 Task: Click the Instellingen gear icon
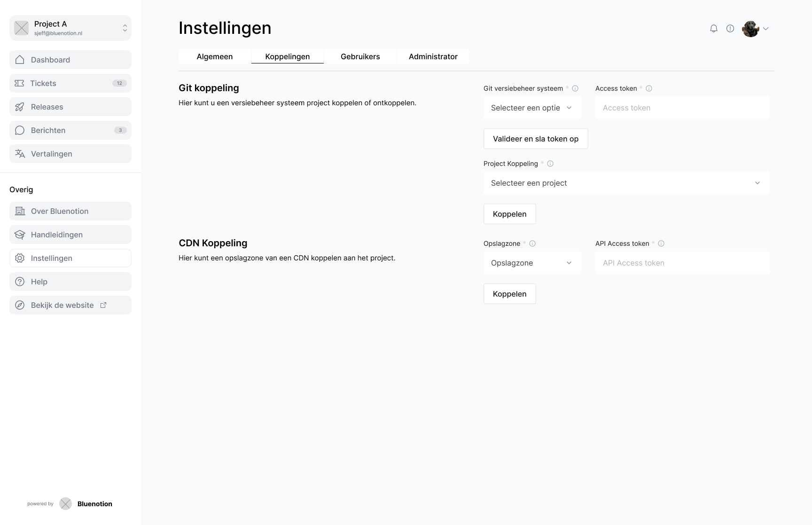click(x=20, y=258)
